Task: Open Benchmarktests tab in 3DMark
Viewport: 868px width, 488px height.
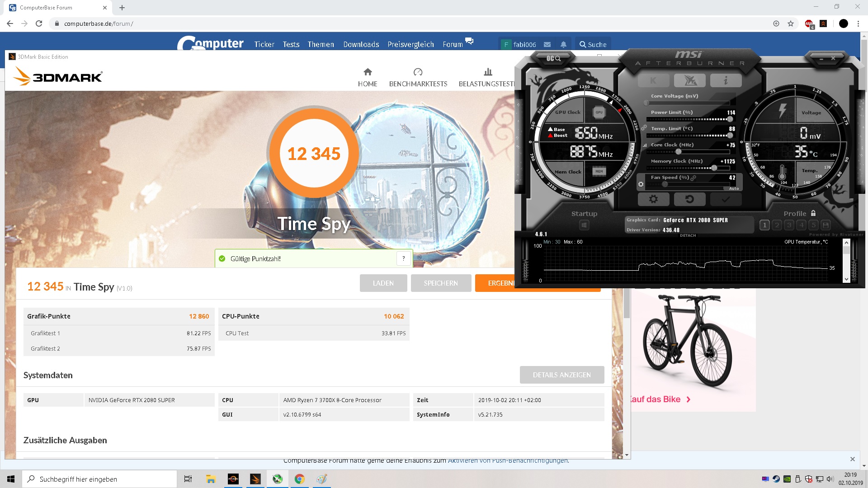Action: click(x=418, y=77)
